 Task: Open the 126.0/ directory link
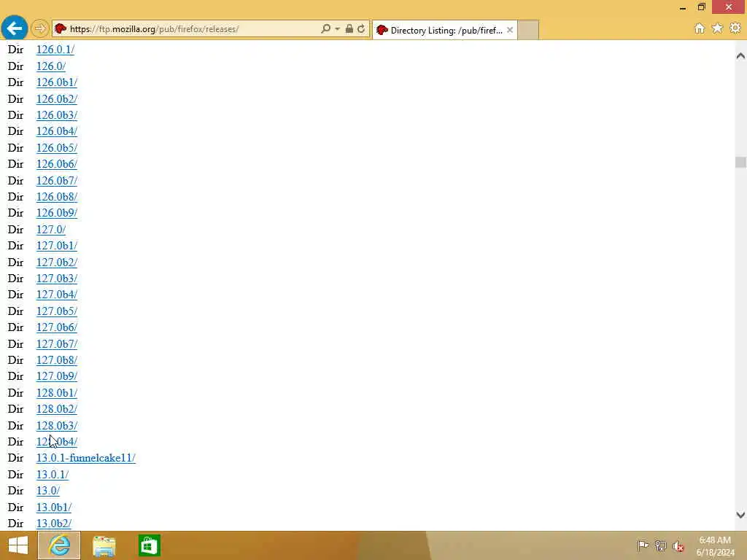coord(51,66)
